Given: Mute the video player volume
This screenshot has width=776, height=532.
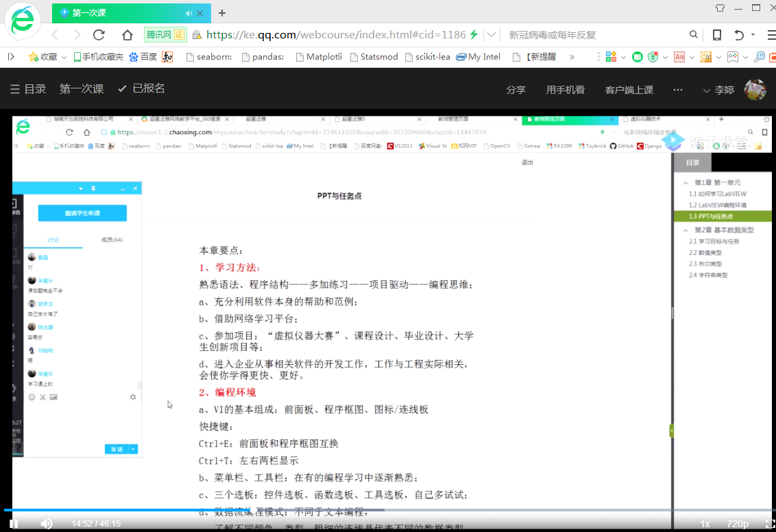Looking at the screenshot, I should pyautogui.click(x=46, y=524).
